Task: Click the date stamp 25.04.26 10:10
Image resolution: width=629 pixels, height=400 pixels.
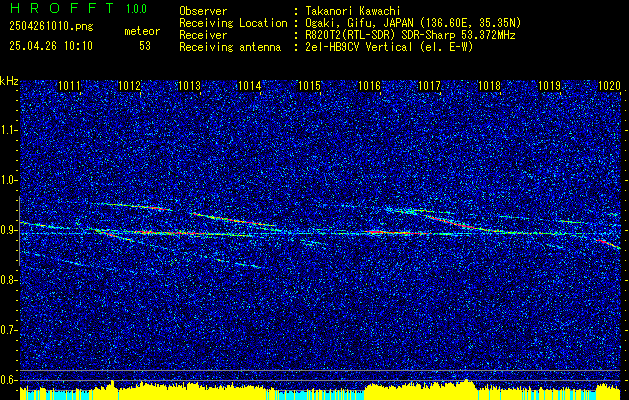Action: 51,46
